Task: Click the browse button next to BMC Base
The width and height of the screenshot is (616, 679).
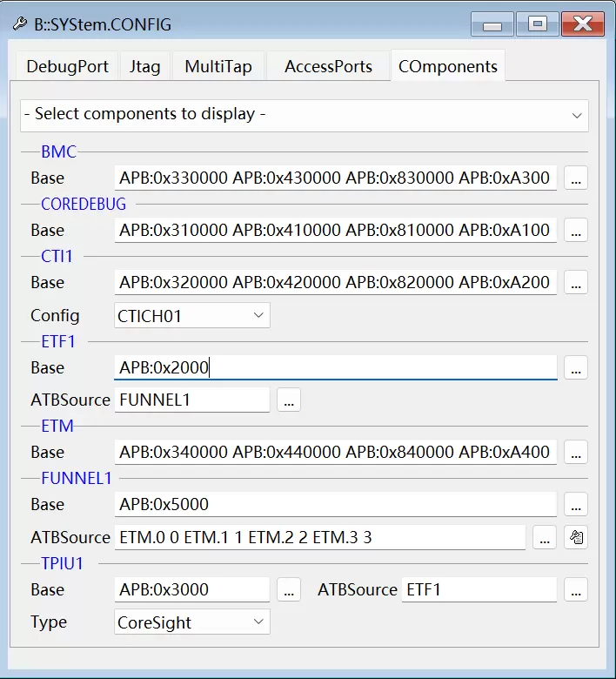Action: [x=576, y=178]
